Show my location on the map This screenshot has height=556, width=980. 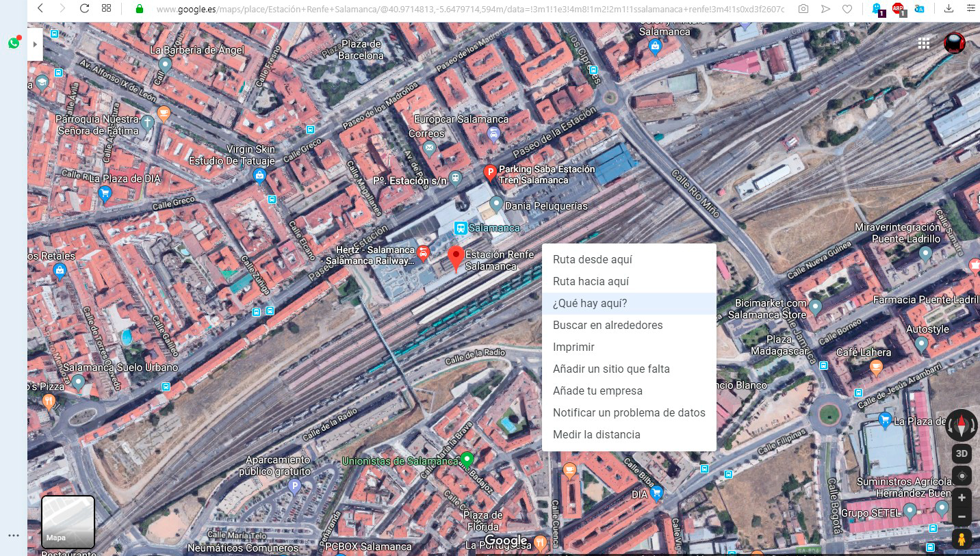[962, 476]
